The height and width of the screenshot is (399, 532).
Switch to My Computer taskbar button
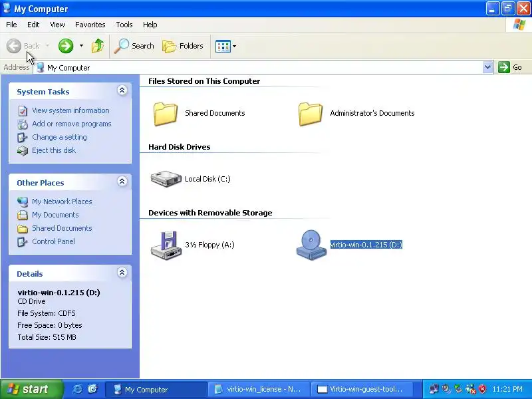(156, 390)
